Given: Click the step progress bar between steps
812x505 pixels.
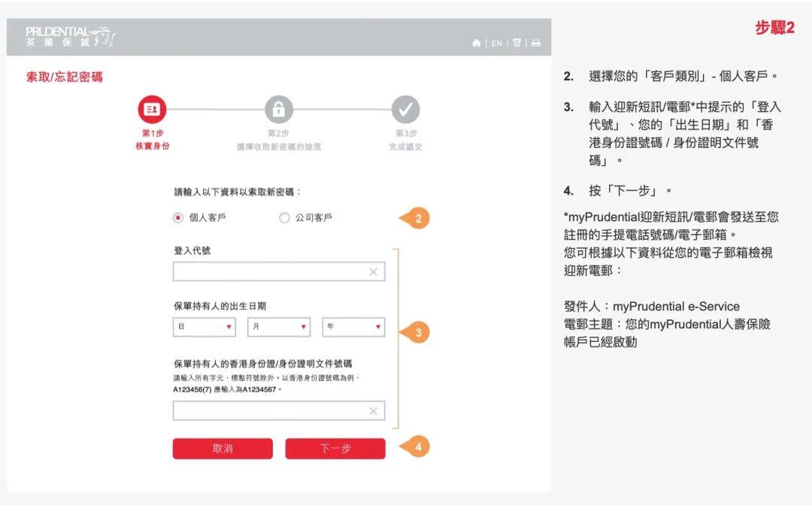Looking at the screenshot, I should coord(216,110).
